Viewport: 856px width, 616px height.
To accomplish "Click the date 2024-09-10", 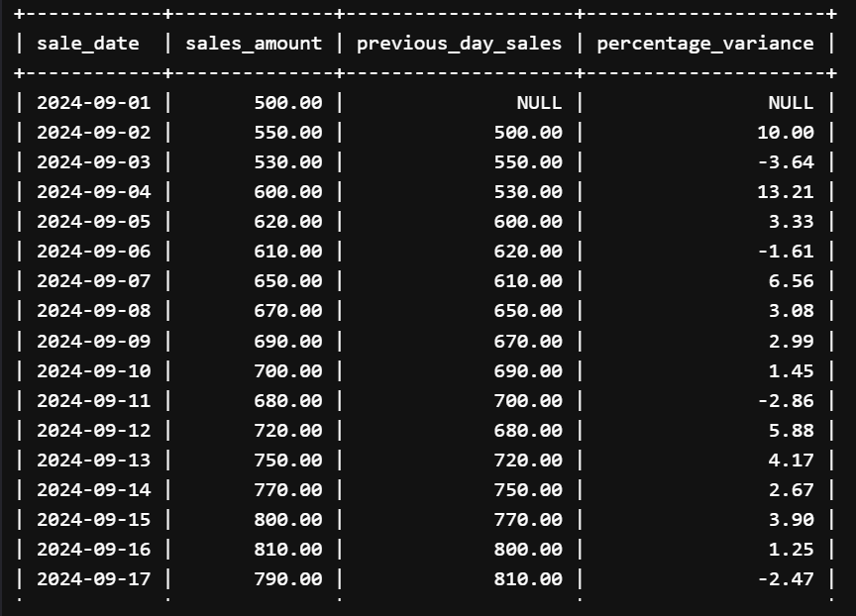I will [x=94, y=371].
